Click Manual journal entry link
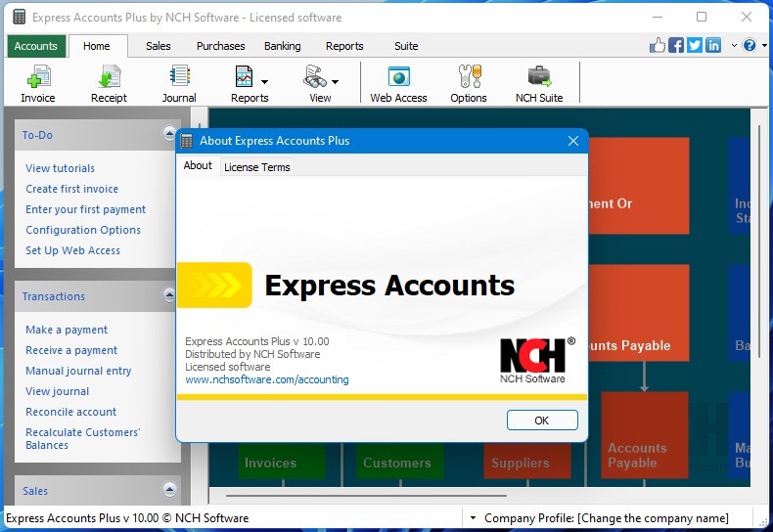The width and height of the screenshot is (773, 532). pos(78,371)
